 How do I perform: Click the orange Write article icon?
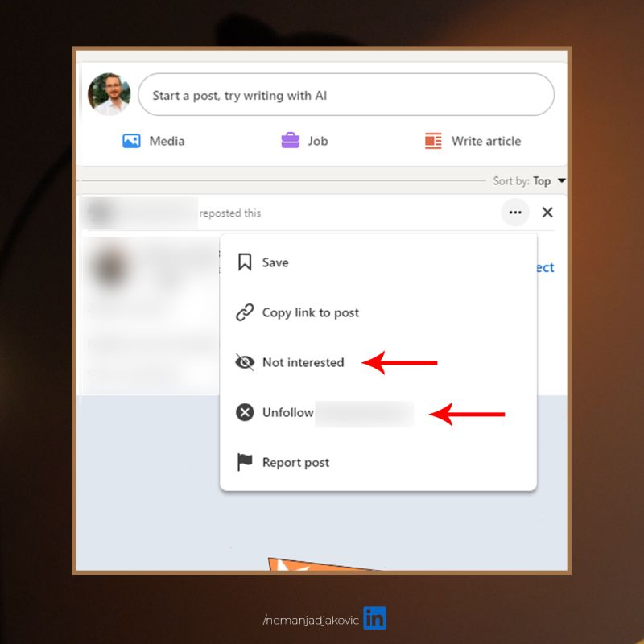point(433,141)
